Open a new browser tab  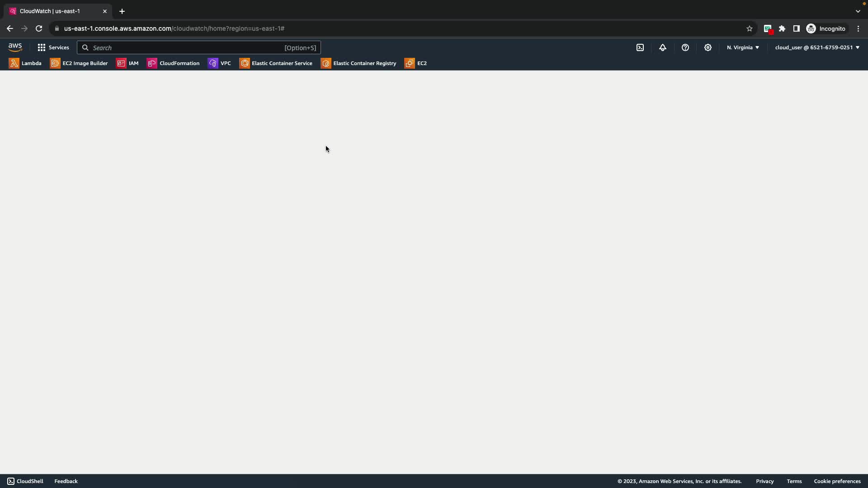coord(122,11)
